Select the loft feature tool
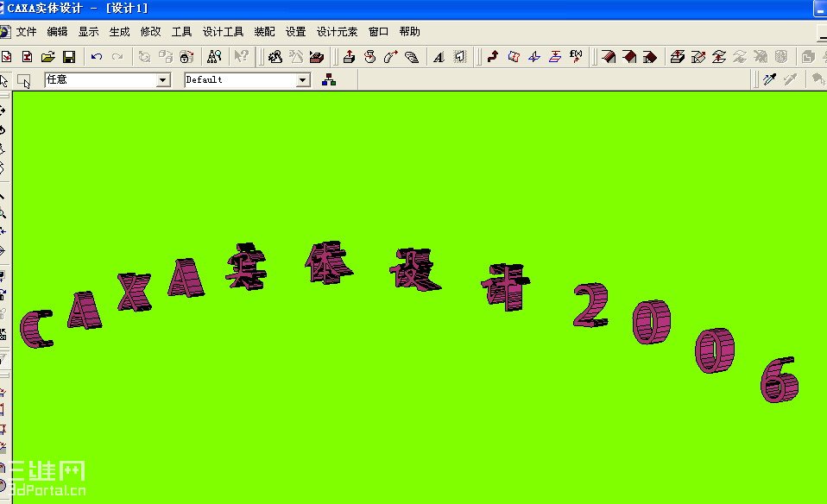This screenshot has height=504, width=827. click(x=412, y=56)
